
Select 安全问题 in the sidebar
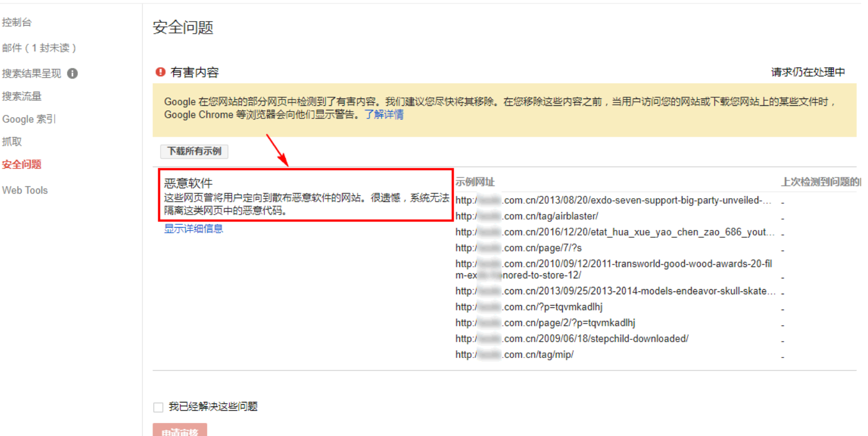22,164
